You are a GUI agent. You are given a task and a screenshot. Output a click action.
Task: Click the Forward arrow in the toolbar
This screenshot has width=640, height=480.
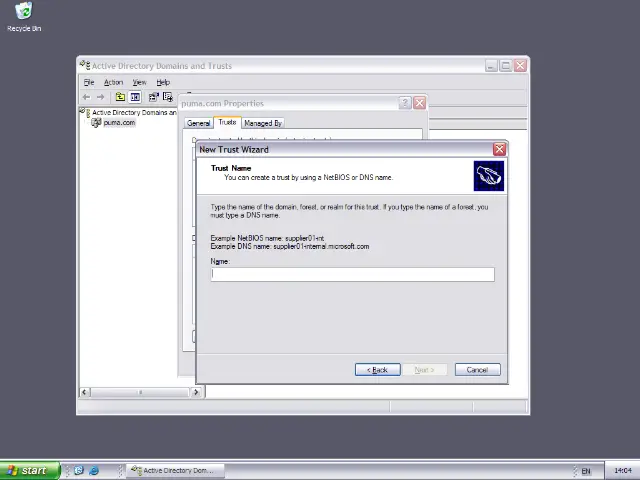tap(101, 97)
